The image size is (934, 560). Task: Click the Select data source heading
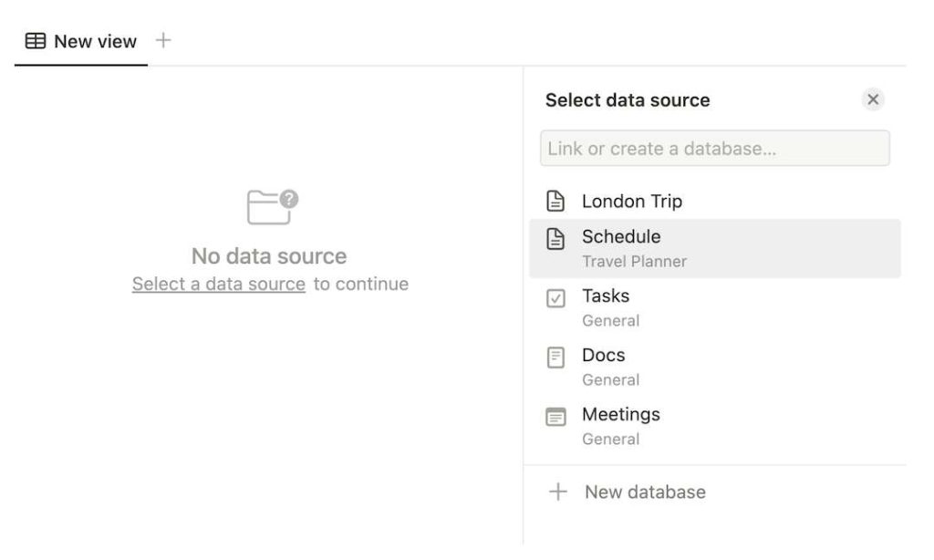pos(628,100)
